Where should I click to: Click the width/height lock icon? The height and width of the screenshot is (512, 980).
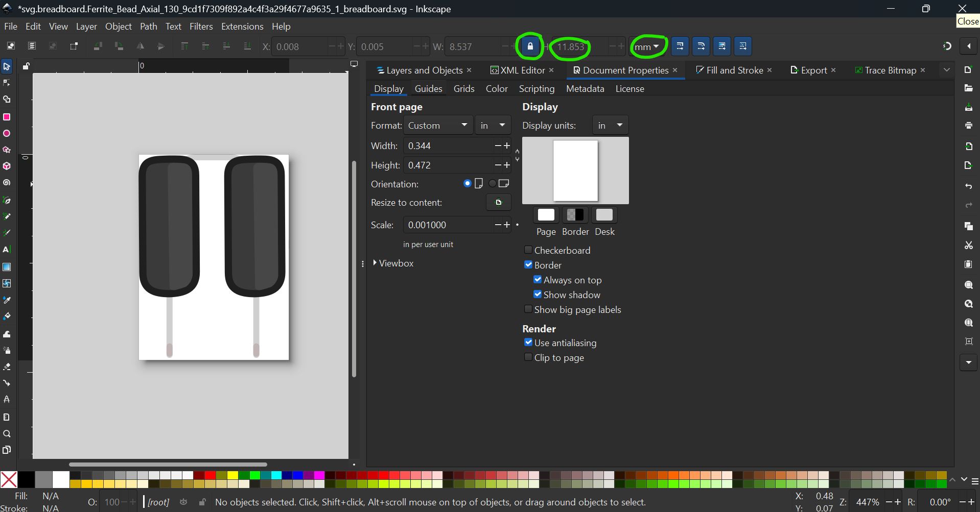[x=530, y=46]
